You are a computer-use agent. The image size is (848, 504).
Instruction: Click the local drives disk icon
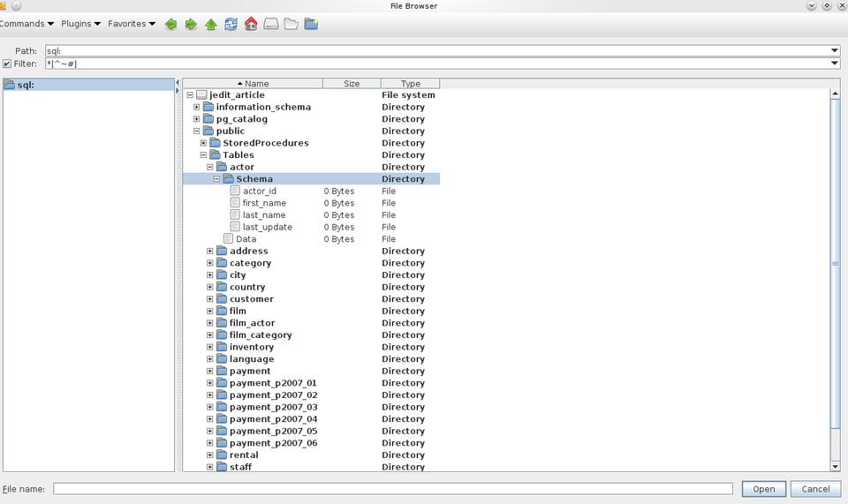pyautogui.click(x=271, y=24)
